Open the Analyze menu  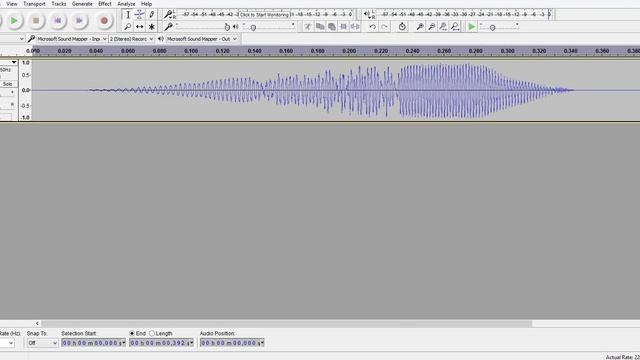click(x=126, y=4)
